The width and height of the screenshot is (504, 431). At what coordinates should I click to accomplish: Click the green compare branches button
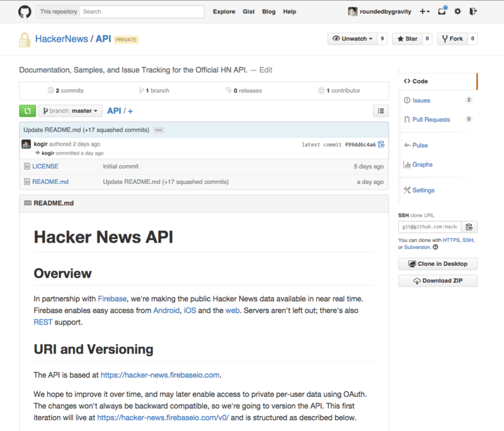tap(27, 111)
